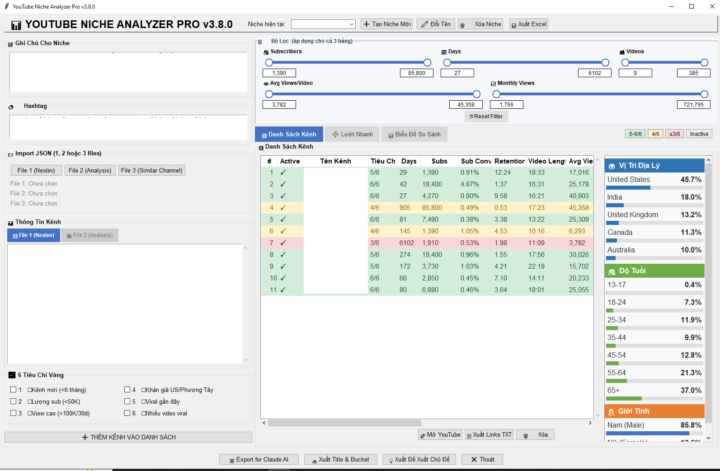Viewport: 720px width, 471px height.
Task: Click the Giới Tính section header
Action: [x=654, y=411]
